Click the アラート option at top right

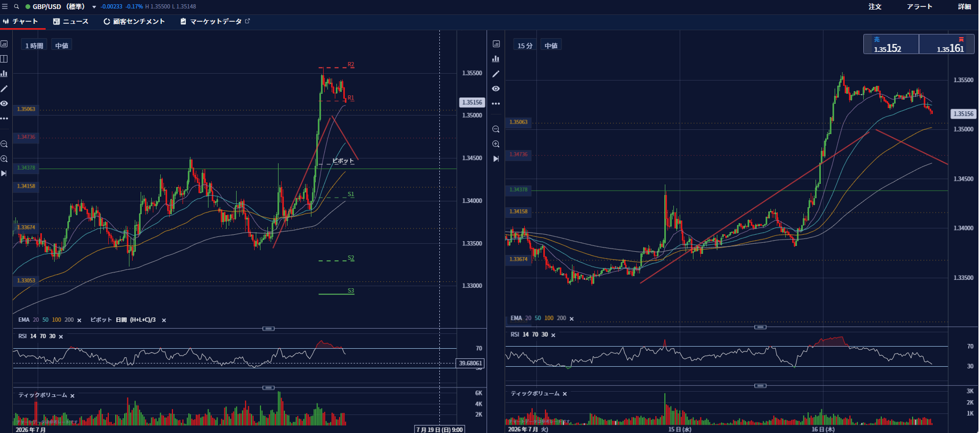[x=920, y=6]
